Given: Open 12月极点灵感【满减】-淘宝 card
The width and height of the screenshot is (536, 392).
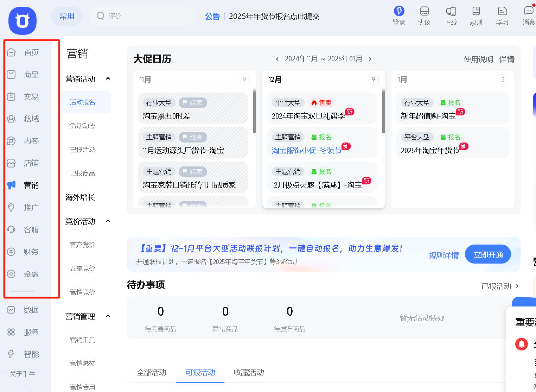Looking at the screenshot, I should point(322,177).
